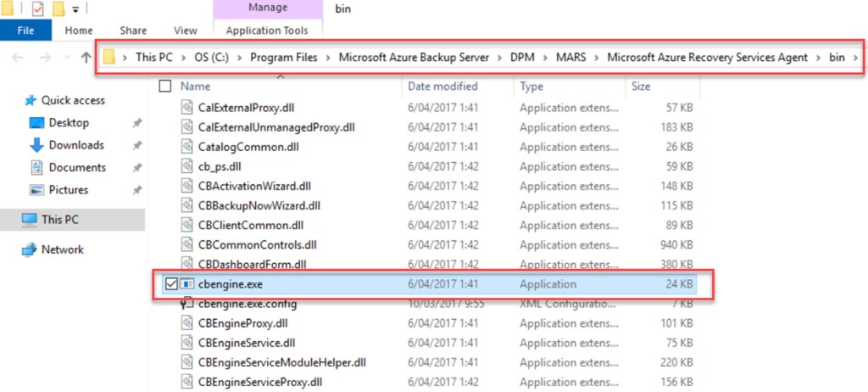Open the File menu tab
The height and width of the screenshot is (392, 868).
point(26,31)
